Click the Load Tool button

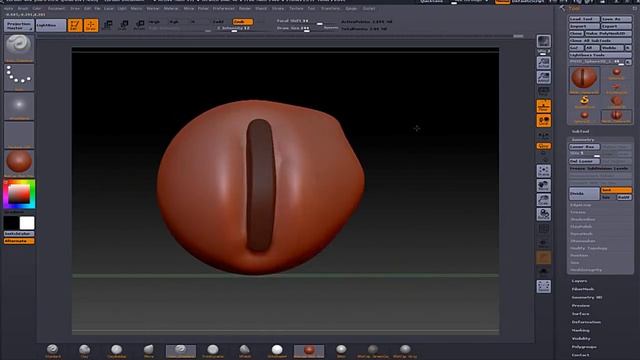[584, 19]
